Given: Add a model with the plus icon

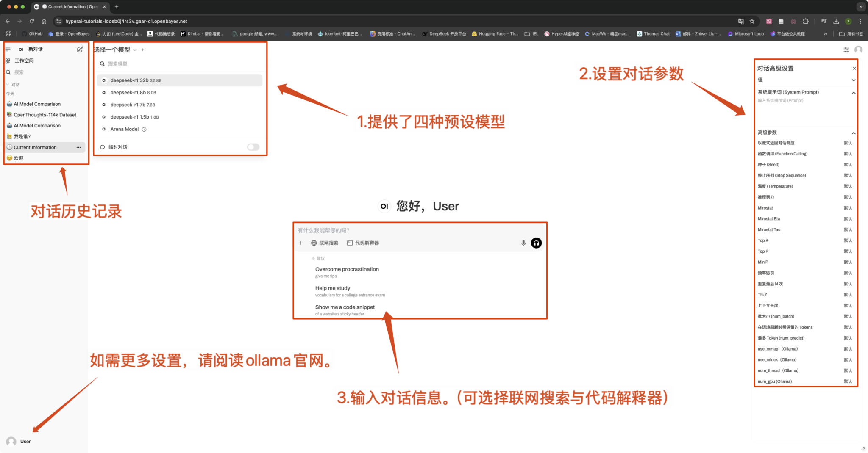Looking at the screenshot, I should click(143, 50).
